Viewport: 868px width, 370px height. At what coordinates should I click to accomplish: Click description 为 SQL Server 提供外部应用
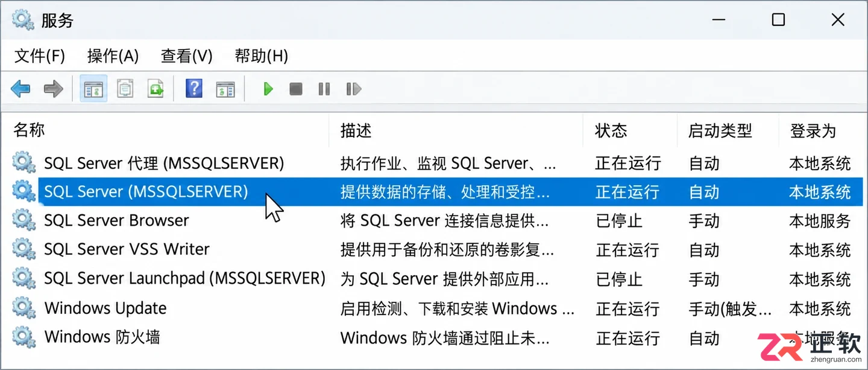[x=445, y=279]
